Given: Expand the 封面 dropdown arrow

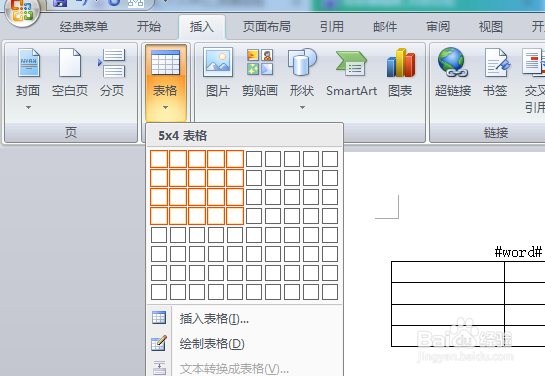Looking at the screenshot, I should 29,107.
